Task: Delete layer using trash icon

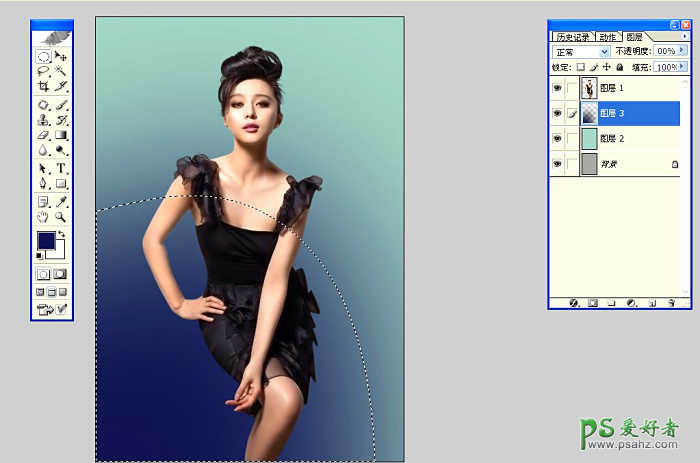Action: 672,301
